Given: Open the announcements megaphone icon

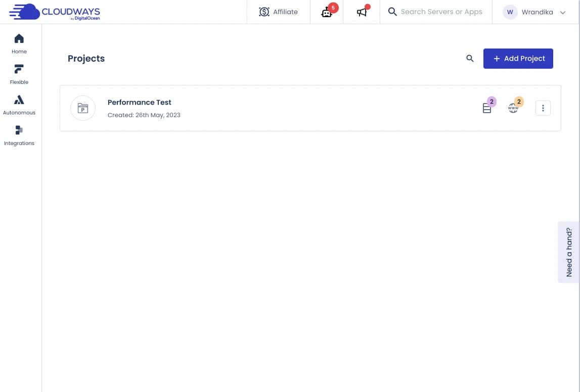Looking at the screenshot, I should (x=362, y=12).
